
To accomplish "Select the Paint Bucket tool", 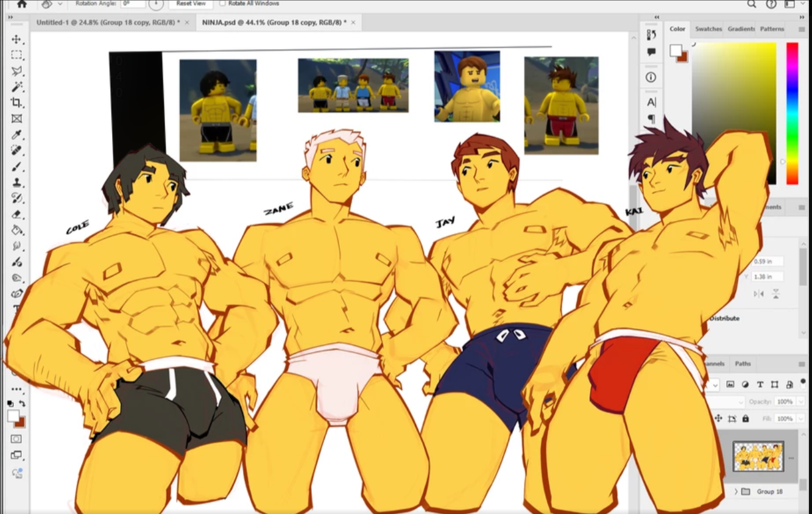I will coord(16,230).
